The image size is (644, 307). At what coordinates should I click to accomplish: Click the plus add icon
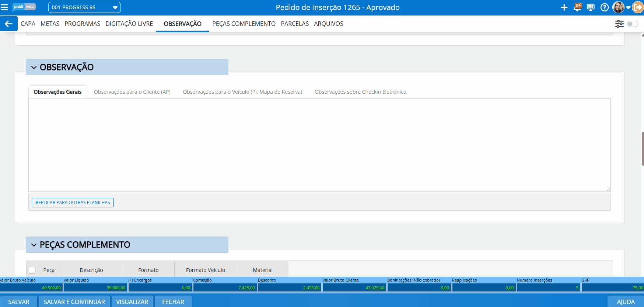coord(564,7)
